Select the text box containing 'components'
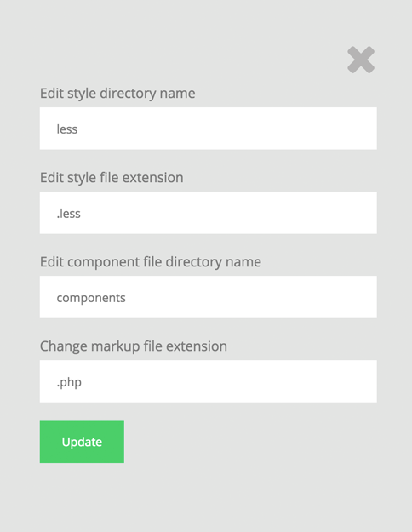The width and height of the screenshot is (412, 532). (x=208, y=297)
